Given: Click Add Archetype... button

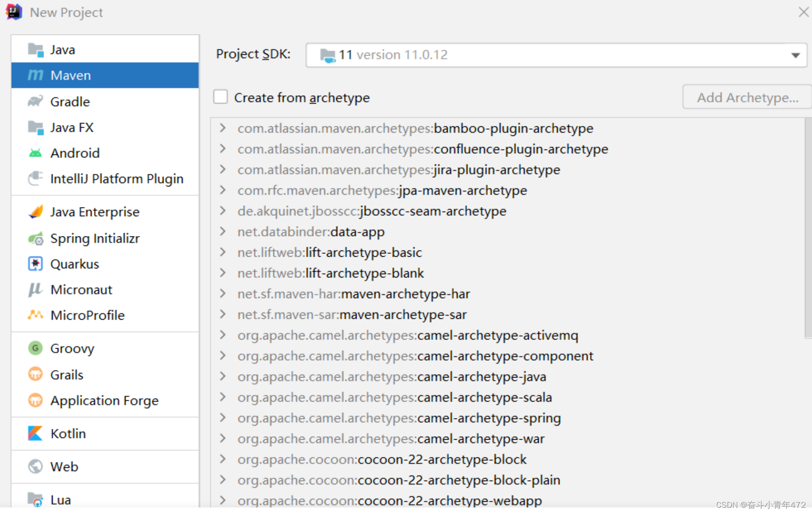Looking at the screenshot, I should coord(747,97).
